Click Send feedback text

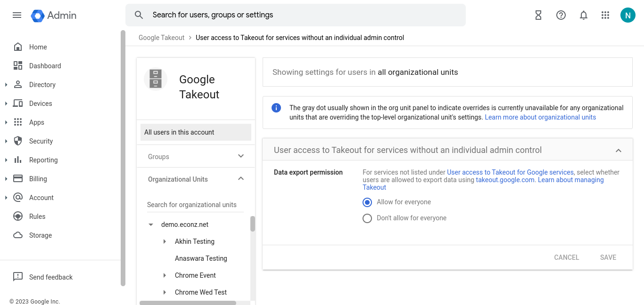51,277
